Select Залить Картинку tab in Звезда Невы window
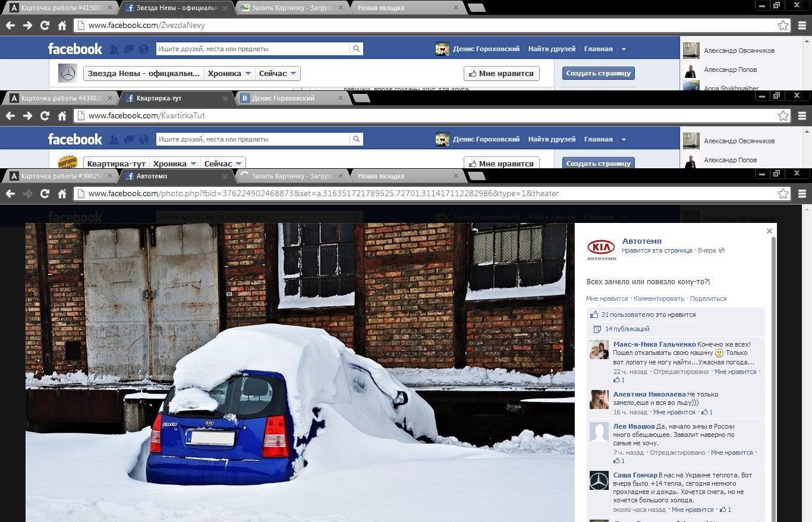This screenshot has width=812, height=522. 291,8
